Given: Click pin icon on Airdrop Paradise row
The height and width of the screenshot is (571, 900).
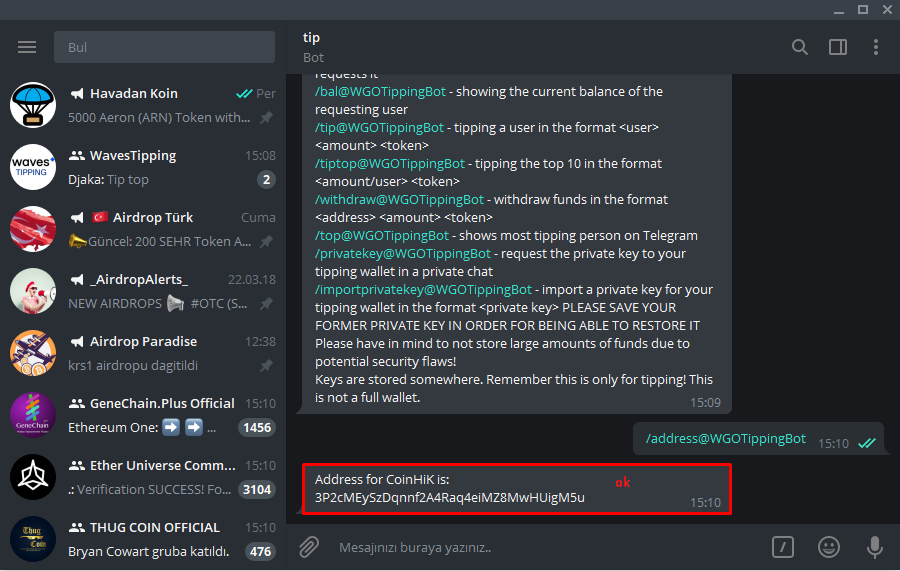Looking at the screenshot, I should [x=266, y=366].
